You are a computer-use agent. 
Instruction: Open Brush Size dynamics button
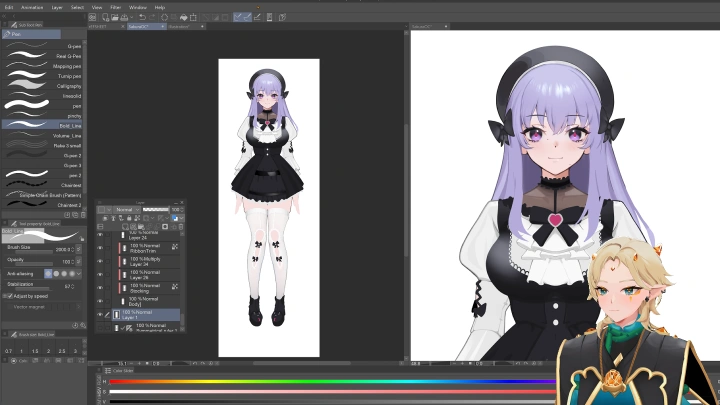coord(79,249)
